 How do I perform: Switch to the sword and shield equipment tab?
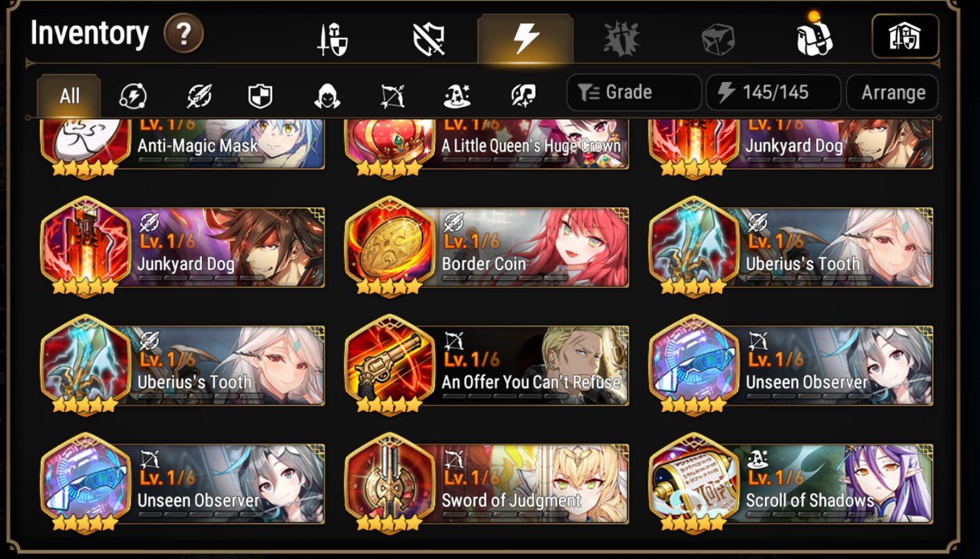point(333,39)
